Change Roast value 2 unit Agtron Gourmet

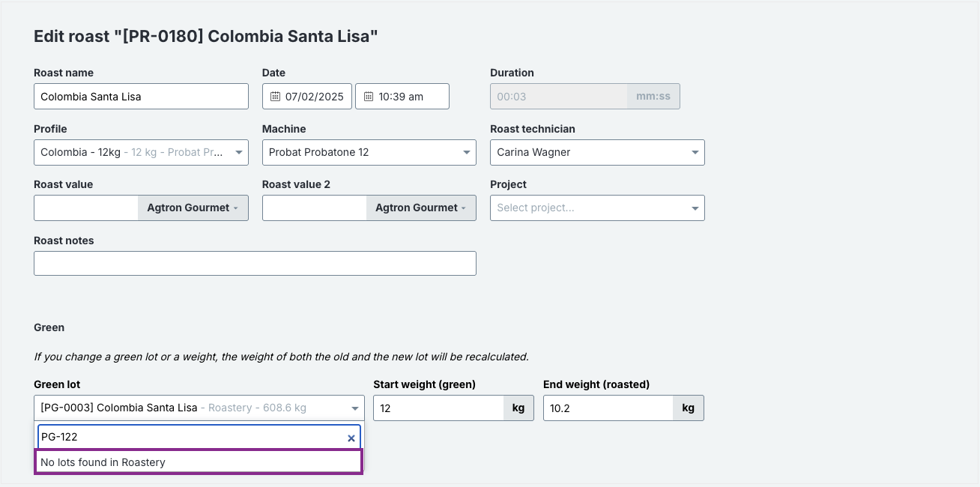[x=421, y=208]
